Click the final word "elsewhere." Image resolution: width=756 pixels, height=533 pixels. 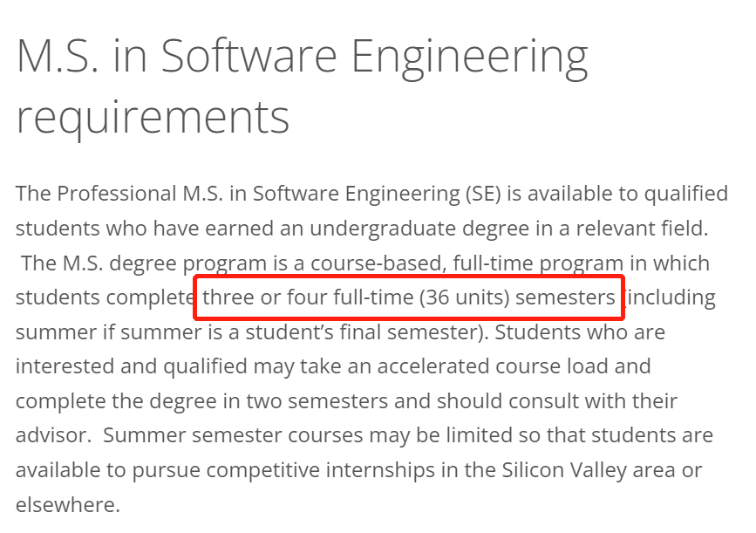67,505
